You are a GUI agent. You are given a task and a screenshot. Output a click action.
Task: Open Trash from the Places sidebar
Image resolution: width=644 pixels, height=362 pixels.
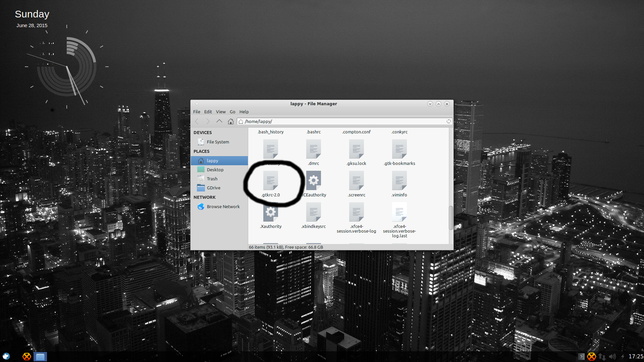[x=219, y=179]
